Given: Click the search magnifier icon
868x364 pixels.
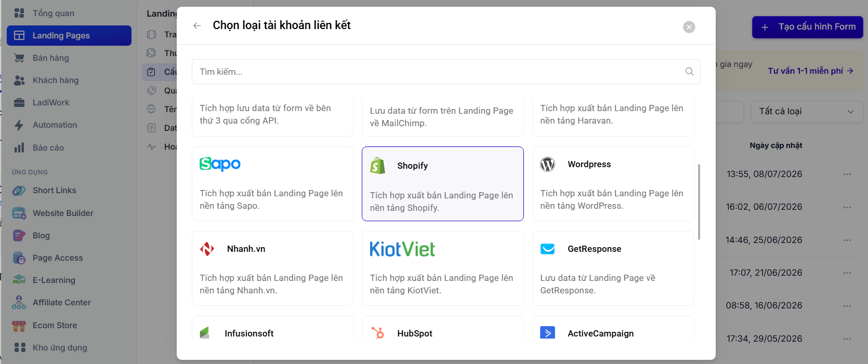Looking at the screenshot, I should pos(689,72).
